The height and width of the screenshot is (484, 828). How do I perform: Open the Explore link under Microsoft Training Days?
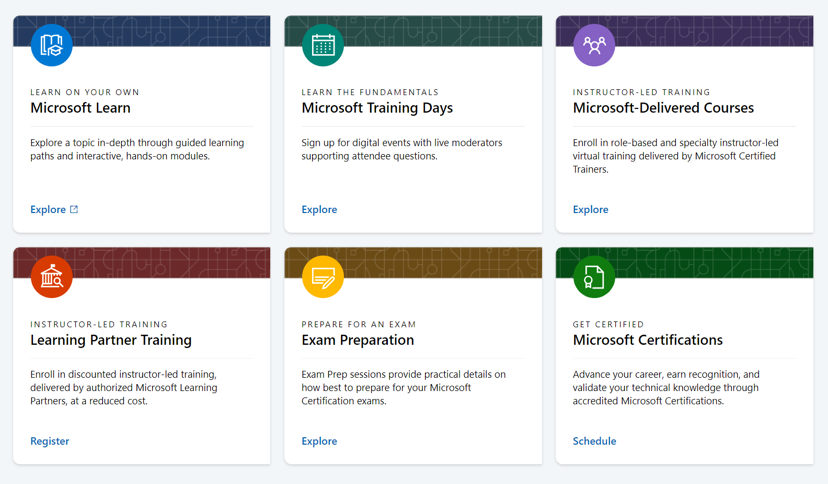point(319,209)
